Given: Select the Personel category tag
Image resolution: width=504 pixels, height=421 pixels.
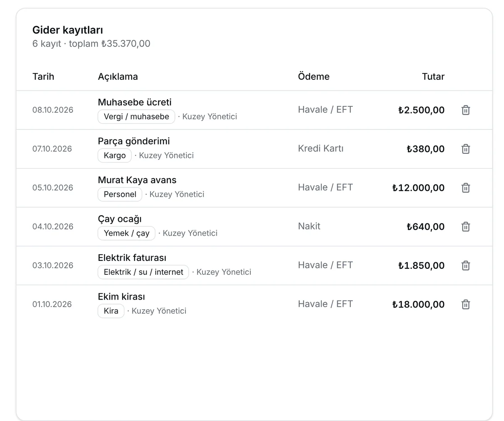Looking at the screenshot, I should point(120,194).
